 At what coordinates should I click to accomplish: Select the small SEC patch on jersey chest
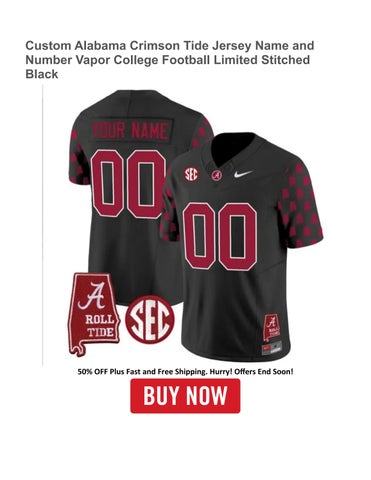[191, 174]
